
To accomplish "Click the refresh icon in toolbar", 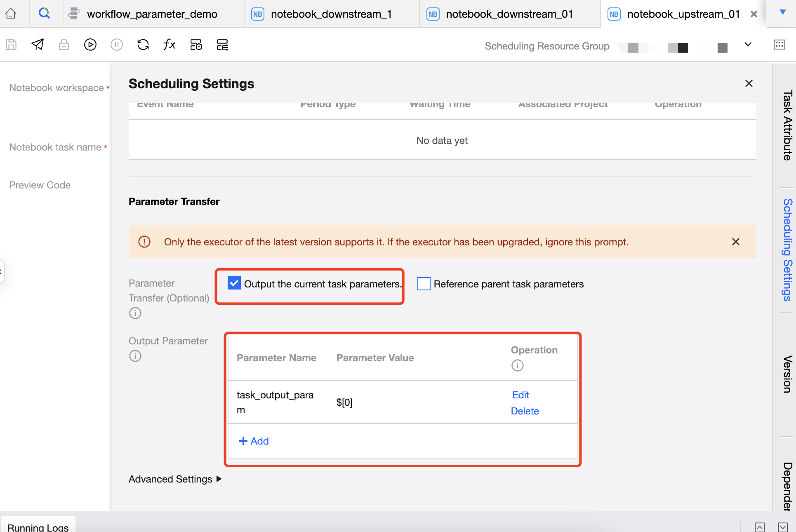I will click(143, 45).
